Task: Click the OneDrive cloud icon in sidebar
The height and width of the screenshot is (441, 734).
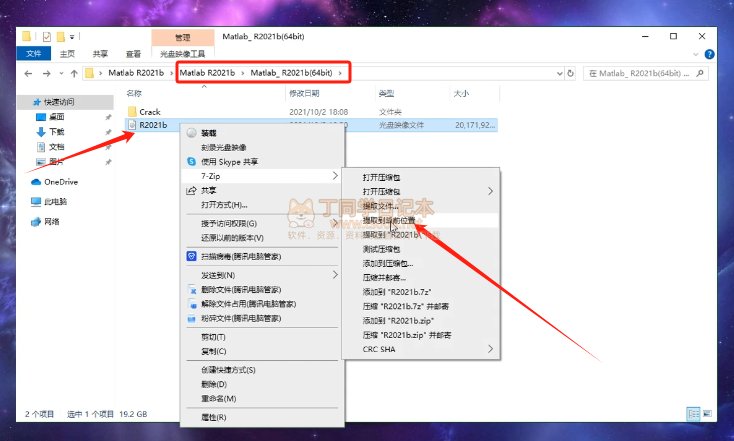Action: (x=36, y=182)
